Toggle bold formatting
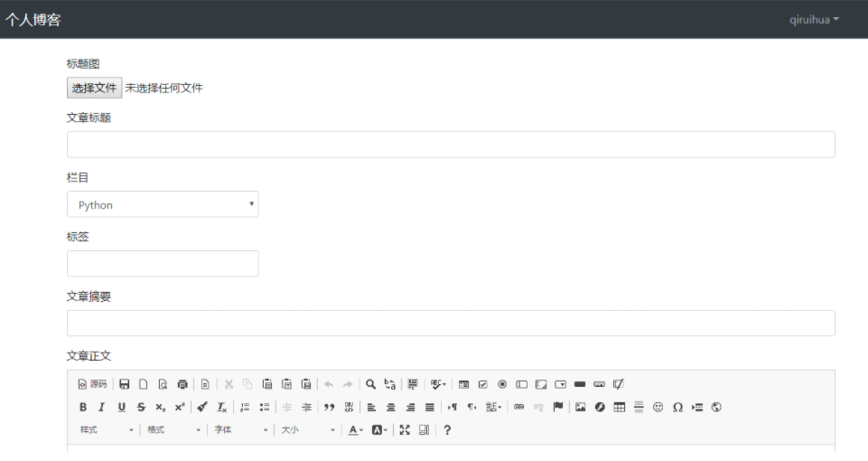Viewport: 868px width, 461px height. [x=83, y=408]
